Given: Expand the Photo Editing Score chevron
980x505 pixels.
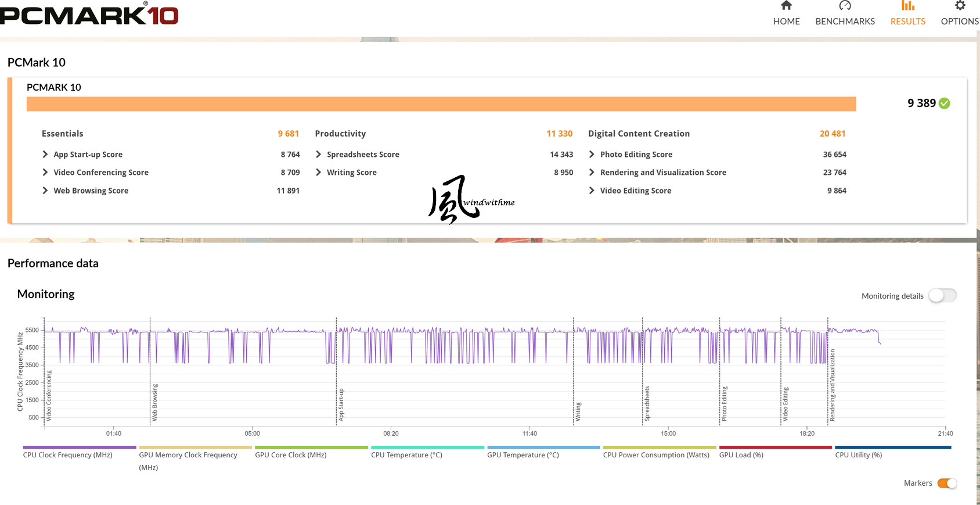Looking at the screenshot, I should (x=592, y=155).
